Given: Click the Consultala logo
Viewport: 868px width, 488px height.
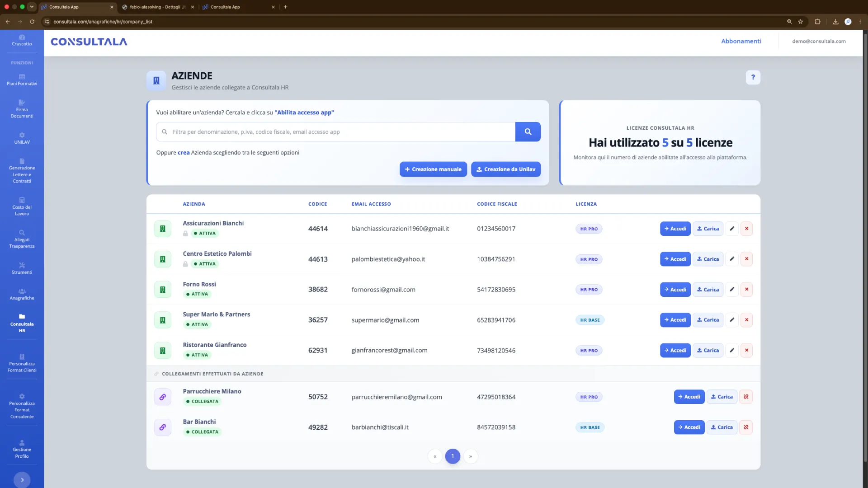Looking at the screenshot, I should point(89,42).
